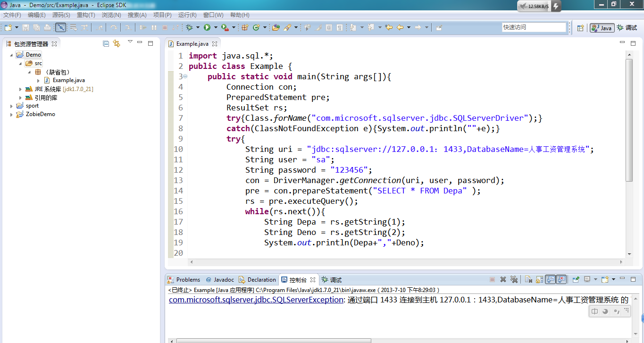
Task: Click the Open Type folder icon
Action: pyautogui.click(x=276, y=27)
